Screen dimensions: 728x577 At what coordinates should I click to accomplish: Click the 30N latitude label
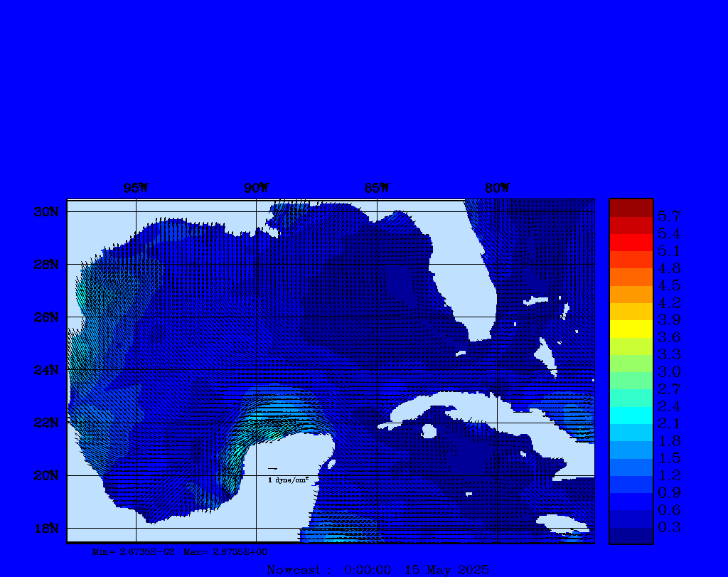[x=45, y=212]
